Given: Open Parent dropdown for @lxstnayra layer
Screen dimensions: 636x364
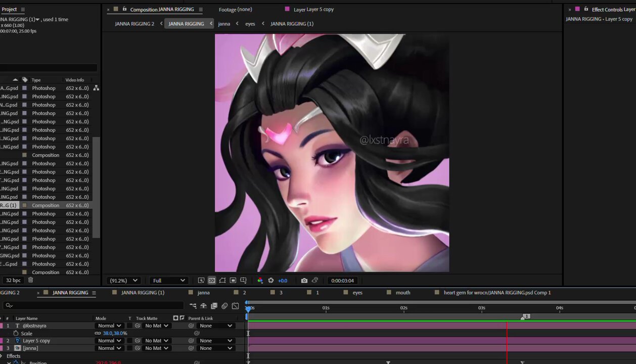Looking at the screenshot, I should coord(215,326).
